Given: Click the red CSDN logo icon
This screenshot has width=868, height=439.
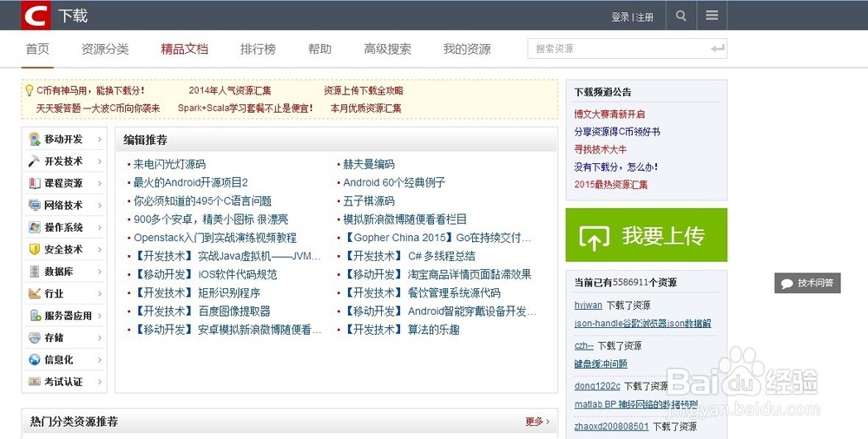Looking at the screenshot, I should [x=36, y=15].
